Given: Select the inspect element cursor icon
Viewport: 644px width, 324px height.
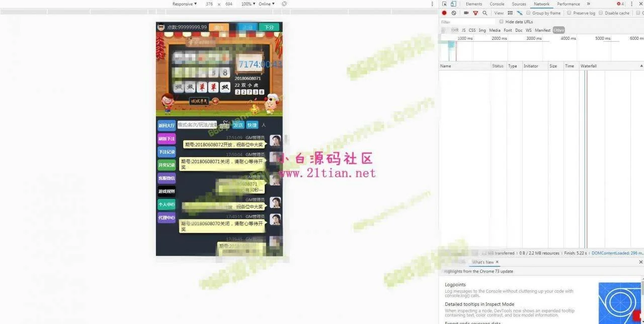Looking at the screenshot, I should click(444, 4).
